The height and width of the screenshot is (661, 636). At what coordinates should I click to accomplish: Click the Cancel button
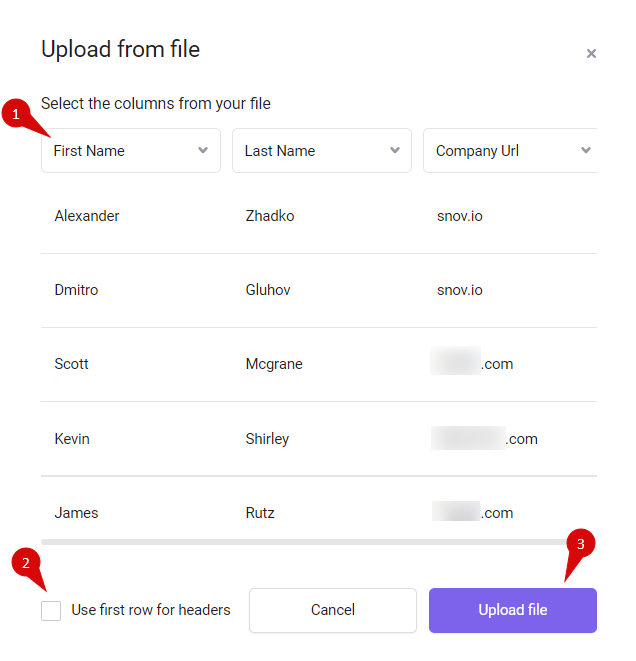tap(333, 610)
